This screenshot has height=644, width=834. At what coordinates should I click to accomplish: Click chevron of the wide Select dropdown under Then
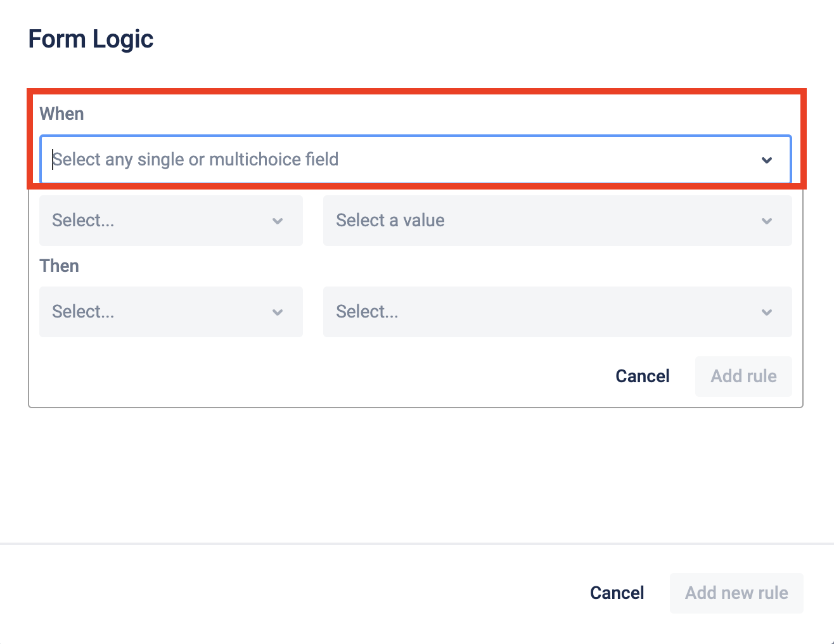click(767, 312)
